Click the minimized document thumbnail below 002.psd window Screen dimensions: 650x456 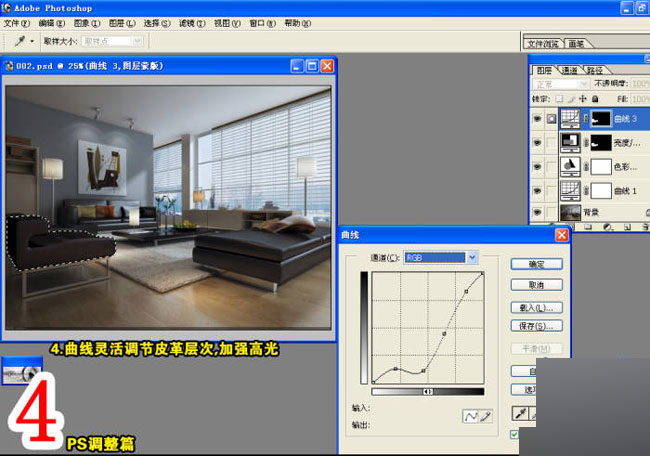[x=22, y=371]
